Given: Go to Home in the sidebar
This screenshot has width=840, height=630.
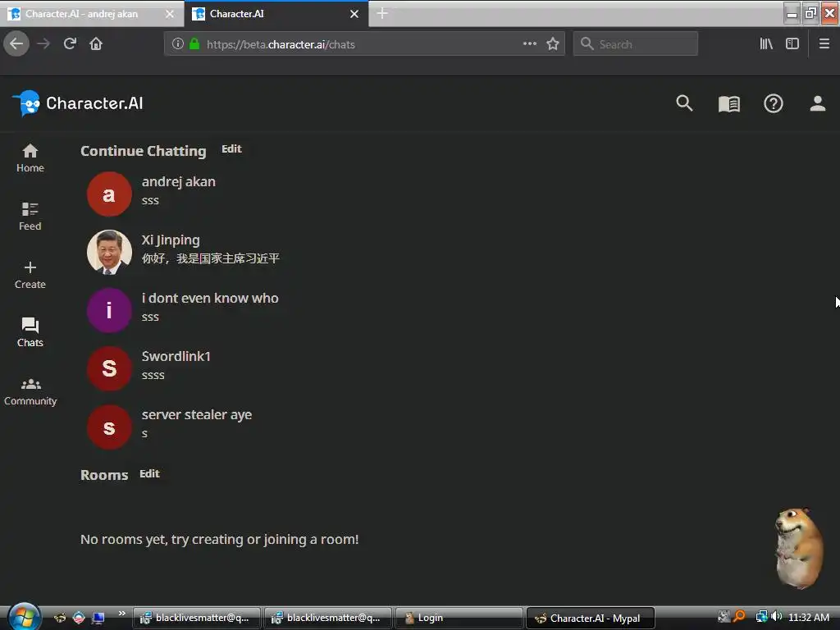Looking at the screenshot, I should (30, 158).
